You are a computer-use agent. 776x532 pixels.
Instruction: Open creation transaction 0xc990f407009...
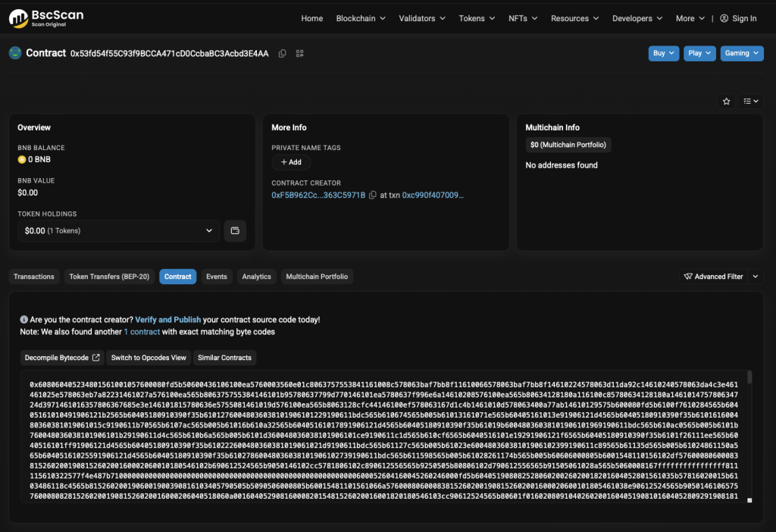point(433,195)
